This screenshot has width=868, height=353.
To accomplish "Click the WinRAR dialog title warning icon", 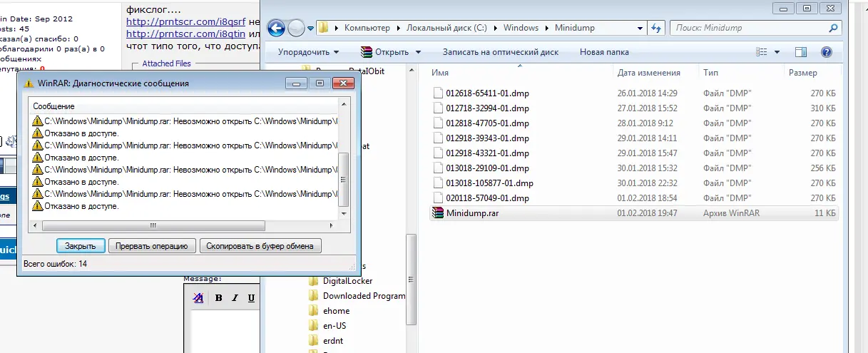I will [29, 83].
